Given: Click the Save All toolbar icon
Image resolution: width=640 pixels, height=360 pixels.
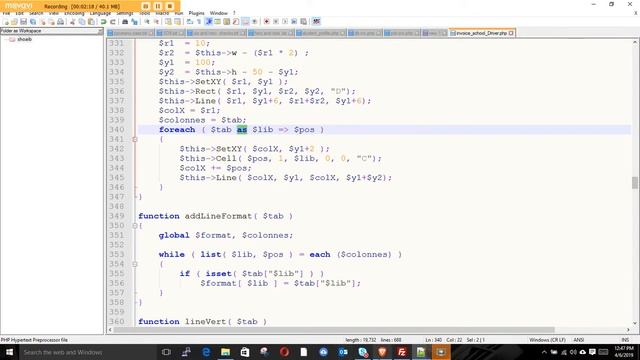Looking at the screenshot, I should (33, 22).
